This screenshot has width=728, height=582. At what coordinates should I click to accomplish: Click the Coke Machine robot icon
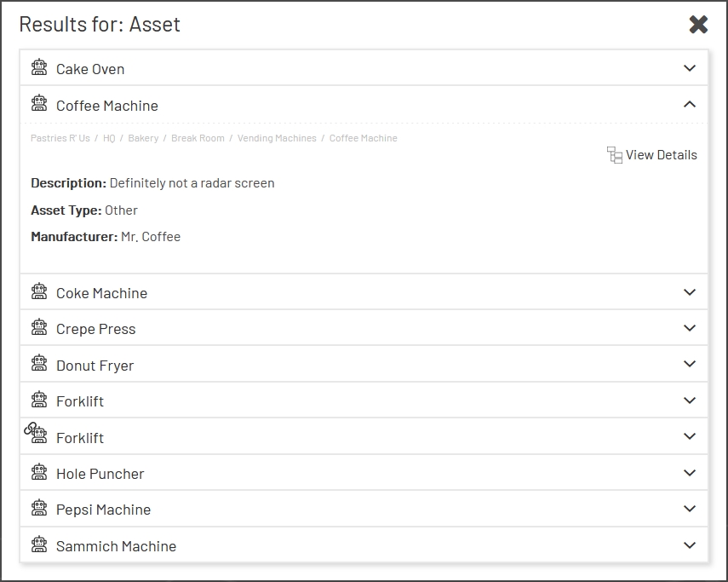pyautogui.click(x=39, y=291)
